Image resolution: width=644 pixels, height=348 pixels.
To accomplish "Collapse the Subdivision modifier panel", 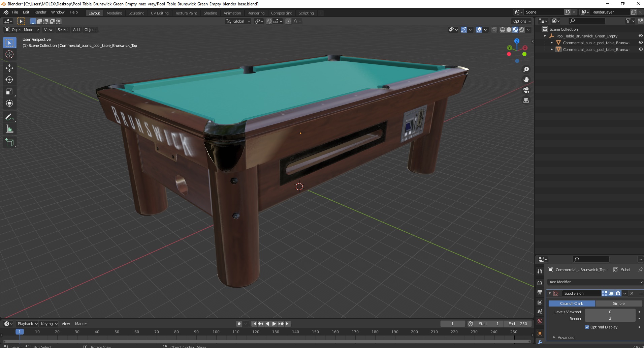I will [550, 293].
